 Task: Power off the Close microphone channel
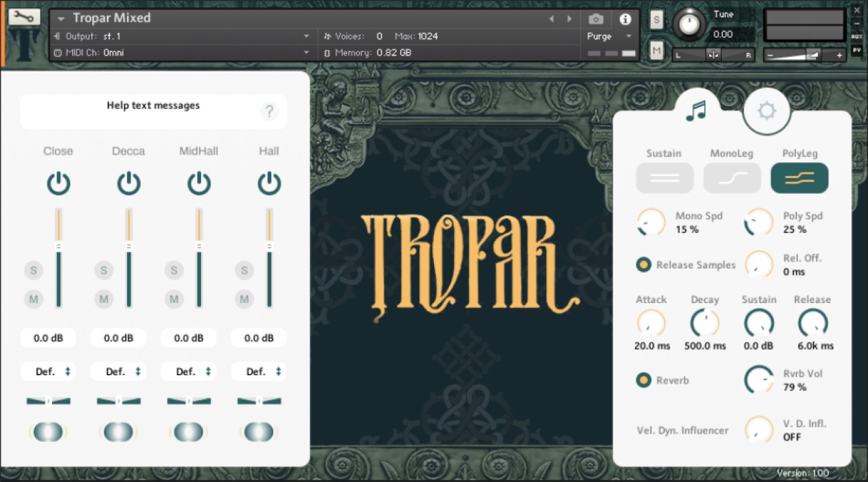click(x=58, y=184)
